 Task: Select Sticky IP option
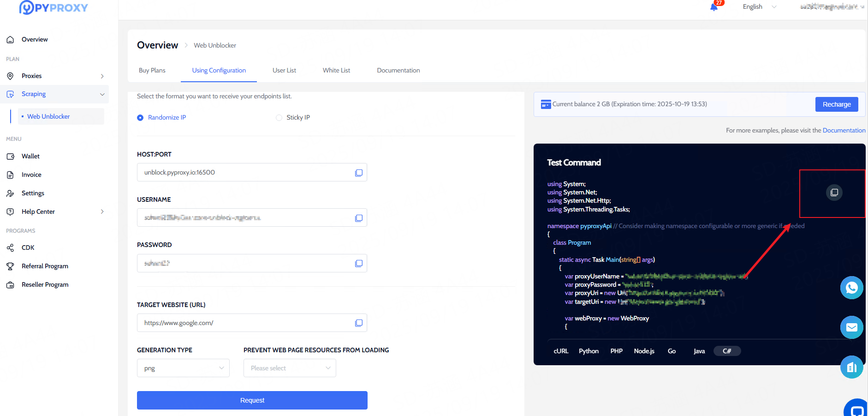click(x=293, y=118)
